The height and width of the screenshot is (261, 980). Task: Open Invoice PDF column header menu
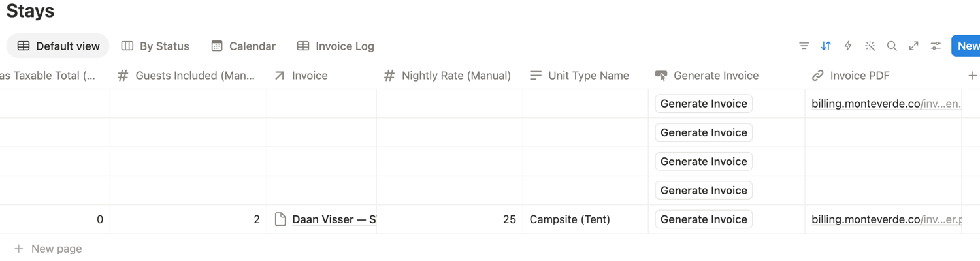[x=883, y=76]
